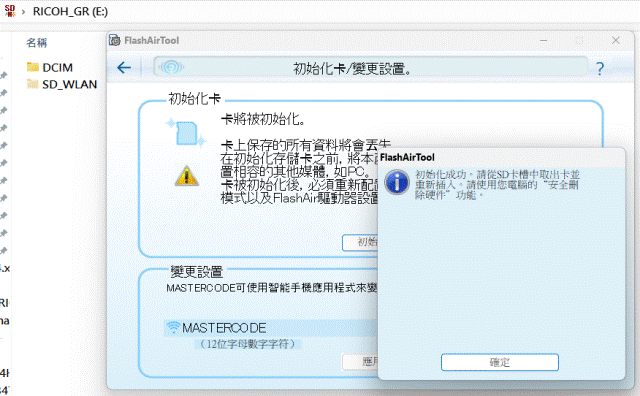The height and width of the screenshot is (396, 640).
Task: Click the wireless signal icon in header
Action: pos(171,67)
